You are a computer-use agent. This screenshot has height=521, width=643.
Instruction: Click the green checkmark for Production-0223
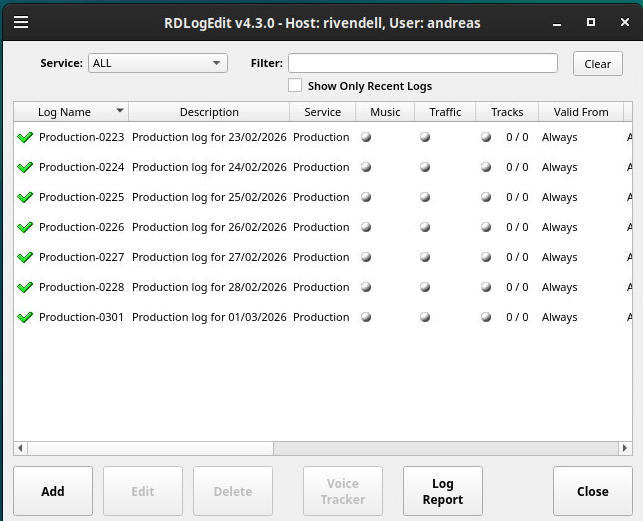pyautogui.click(x=25, y=137)
